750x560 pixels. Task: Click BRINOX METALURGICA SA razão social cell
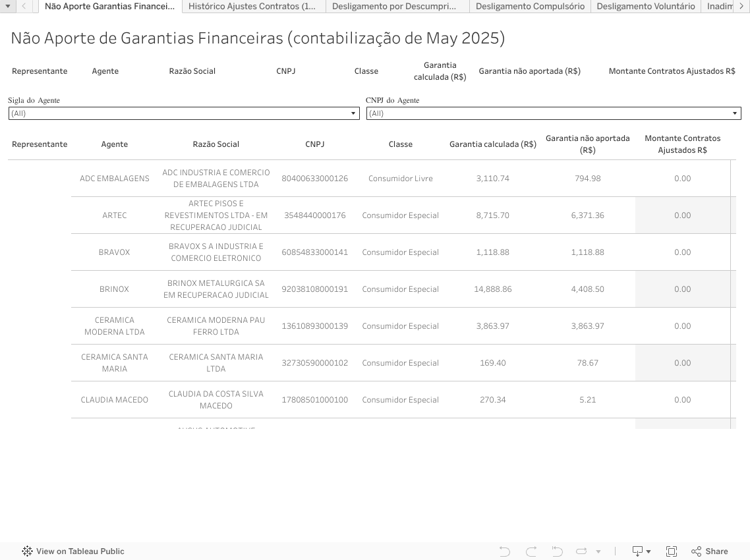[216, 289]
